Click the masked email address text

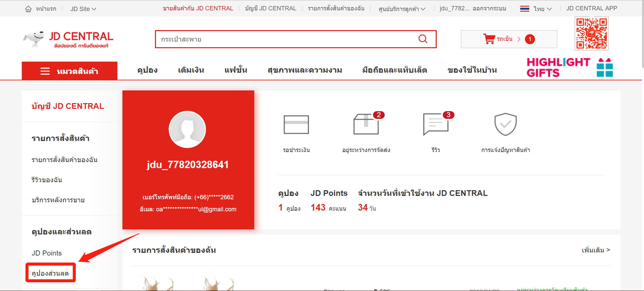click(188, 209)
